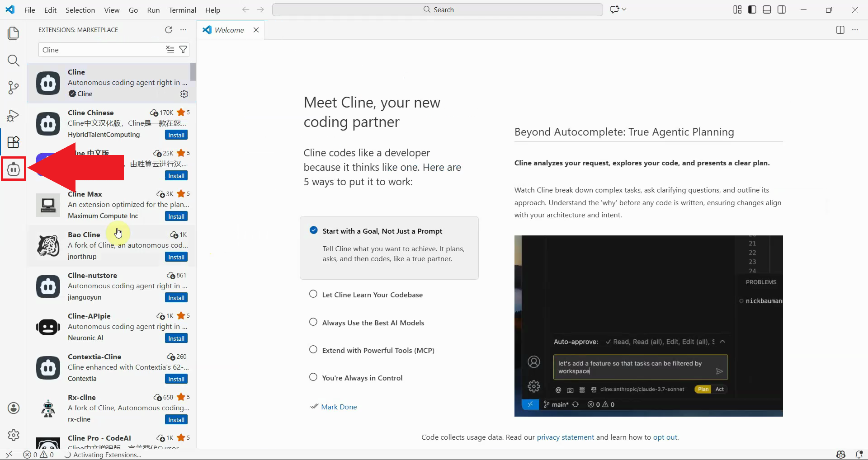Select 'Let Cline Learn Your Codebase' step
The height and width of the screenshot is (460, 868).
[372, 295]
